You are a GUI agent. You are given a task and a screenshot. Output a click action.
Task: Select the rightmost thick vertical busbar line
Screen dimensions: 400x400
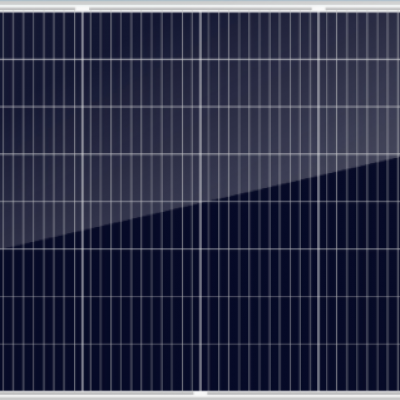[318, 201]
